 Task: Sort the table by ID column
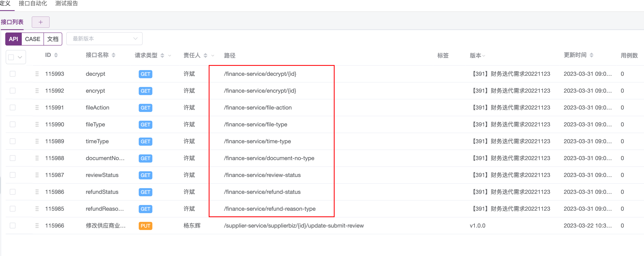point(56,55)
